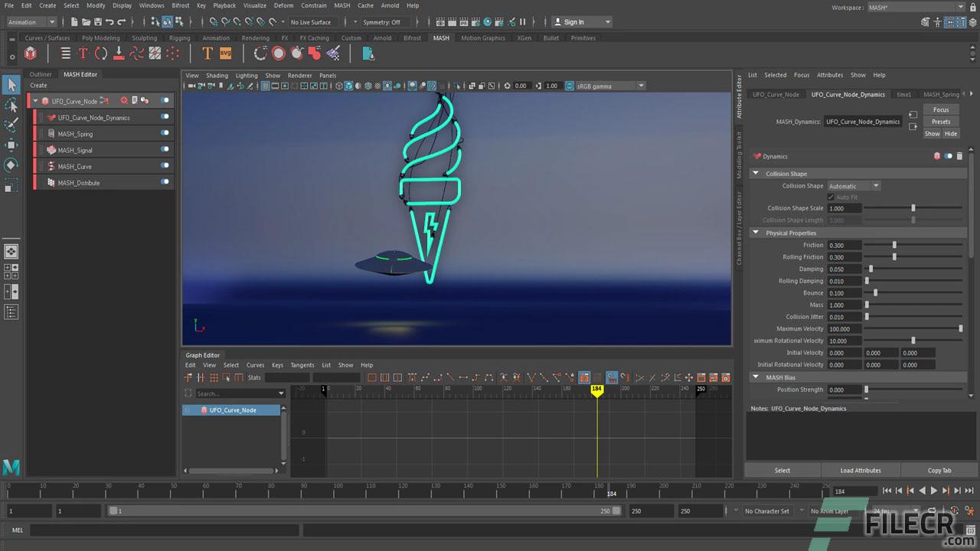Click the cyan document export shelf icon

click(x=368, y=54)
